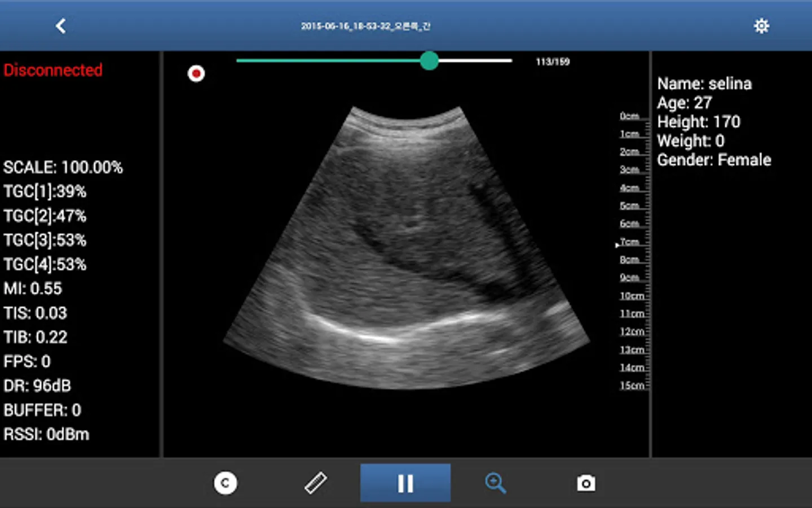Tap the circular C button in bottom toolbar

[x=226, y=483]
